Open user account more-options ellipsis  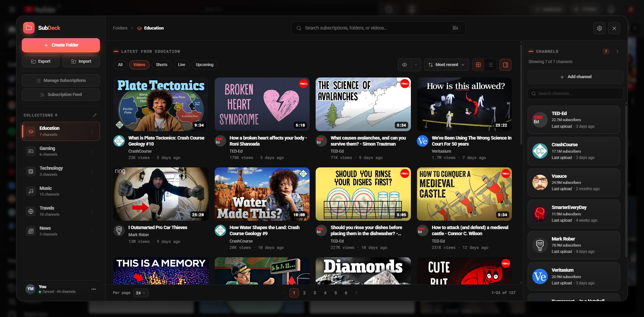pyautogui.click(x=94, y=289)
